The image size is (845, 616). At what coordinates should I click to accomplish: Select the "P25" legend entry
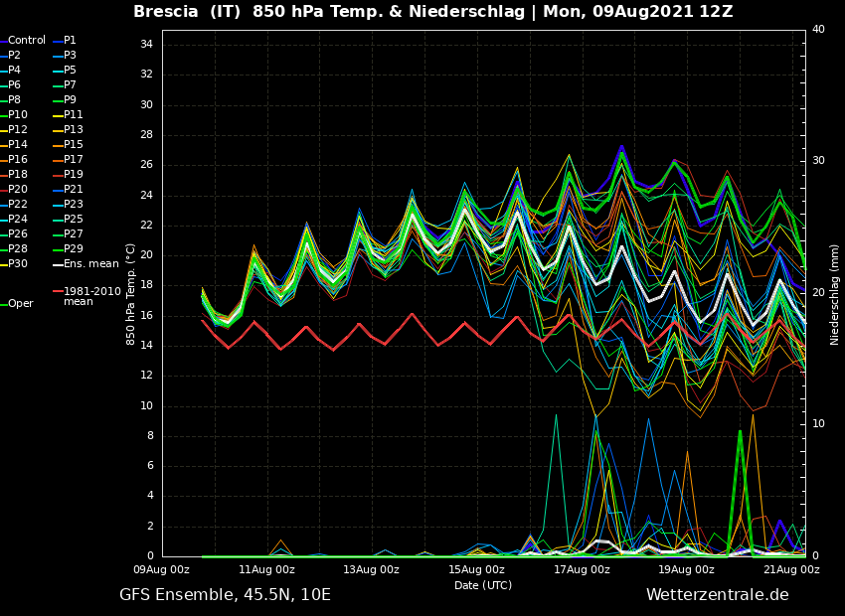(68, 220)
